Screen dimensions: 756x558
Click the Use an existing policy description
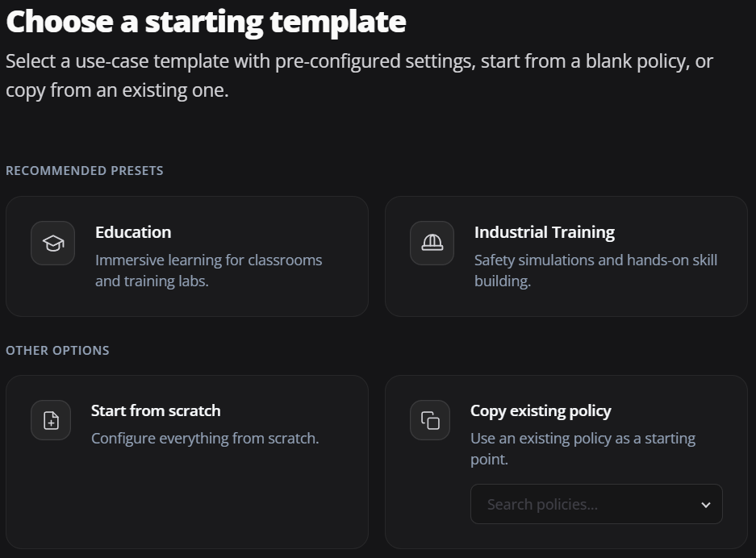pyautogui.click(x=583, y=448)
